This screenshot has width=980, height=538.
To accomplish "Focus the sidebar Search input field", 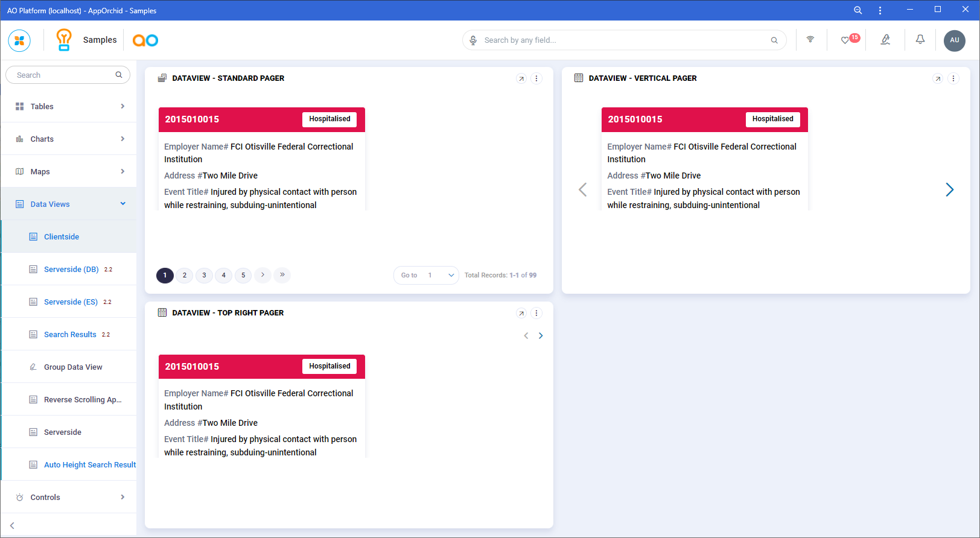I will tap(63, 75).
